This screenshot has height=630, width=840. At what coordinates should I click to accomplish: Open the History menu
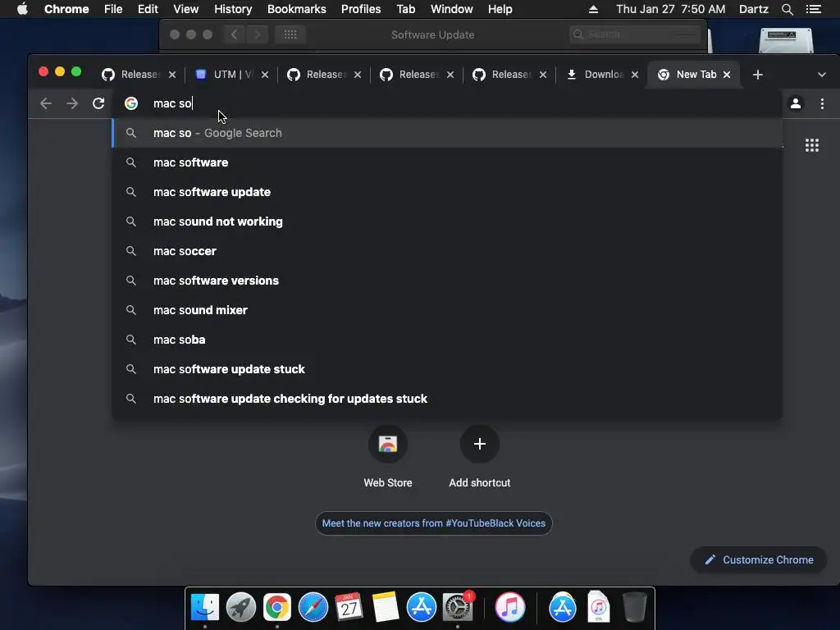tap(233, 9)
